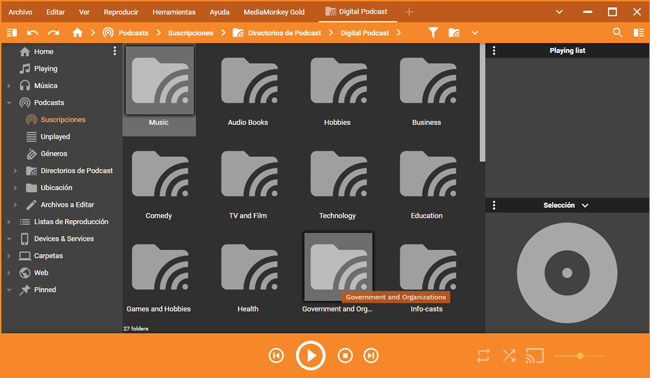Toggle repeat playback
Image resolution: width=650 pixels, height=378 pixels.
tap(483, 356)
